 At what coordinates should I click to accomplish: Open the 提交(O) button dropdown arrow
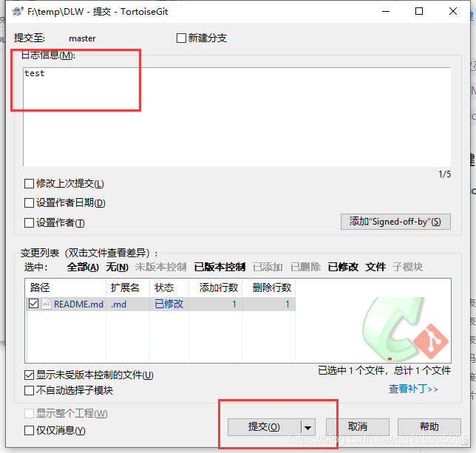(x=307, y=428)
